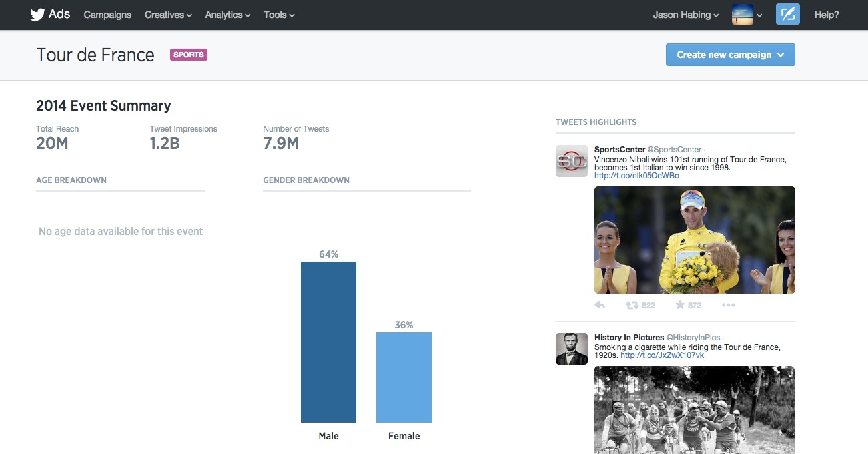Open the Tools menu

coord(278,14)
